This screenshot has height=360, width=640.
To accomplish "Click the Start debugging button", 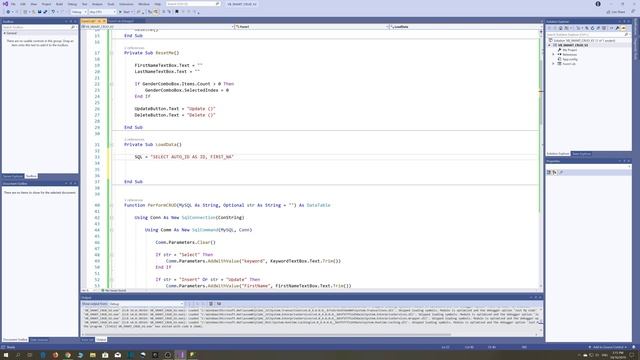I will [126, 12].
